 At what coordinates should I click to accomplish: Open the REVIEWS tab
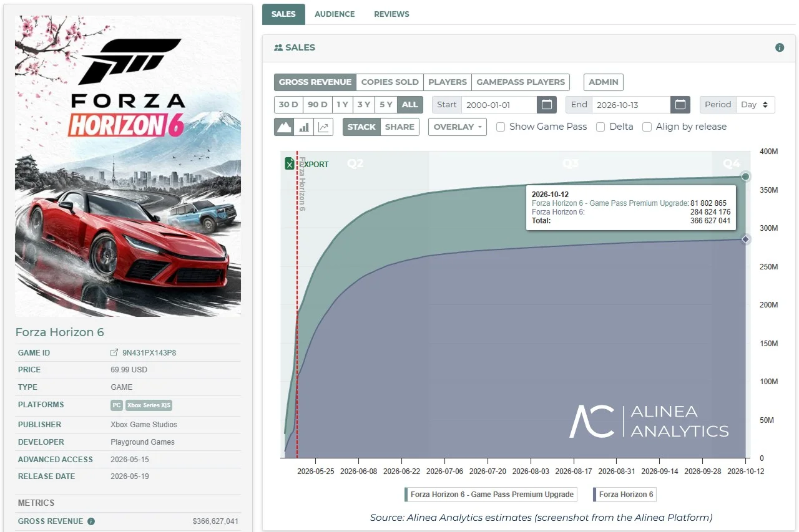tap(391, 14)
